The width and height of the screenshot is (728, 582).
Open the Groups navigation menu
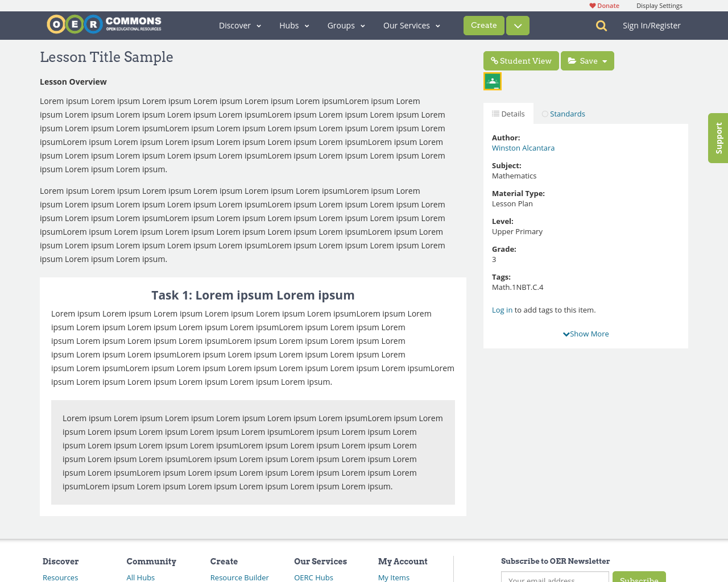[x=345, y=24]
